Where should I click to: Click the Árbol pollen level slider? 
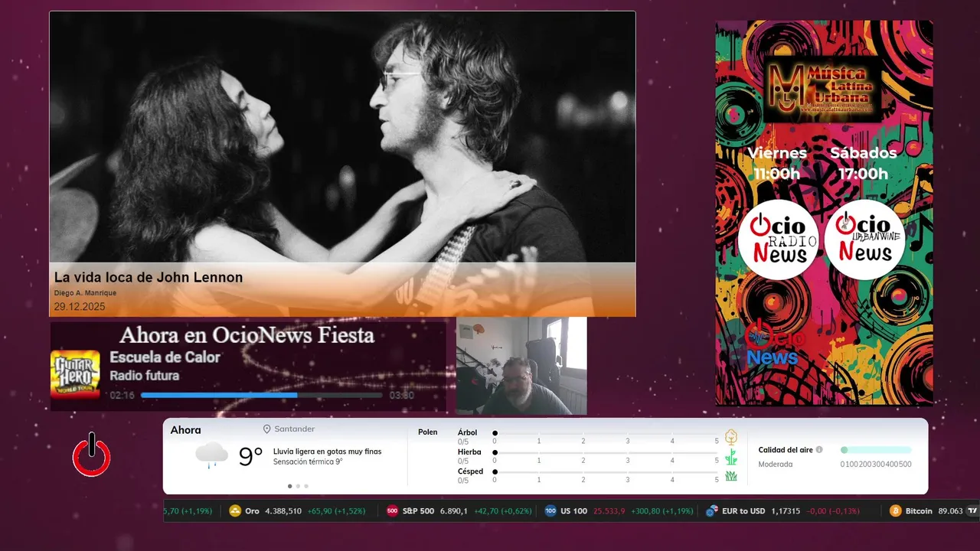click(x=606, y=433)
